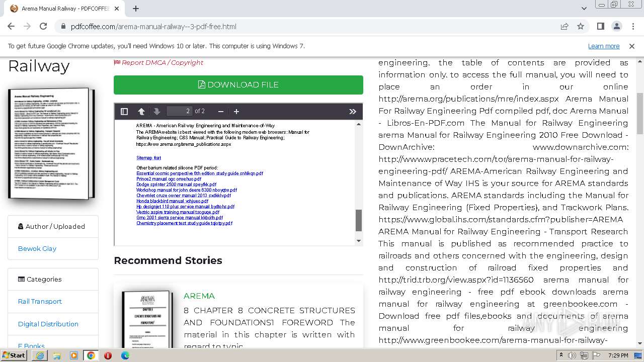
Task: Open the 7:29 PM clock
Action: tap(618, 355)
